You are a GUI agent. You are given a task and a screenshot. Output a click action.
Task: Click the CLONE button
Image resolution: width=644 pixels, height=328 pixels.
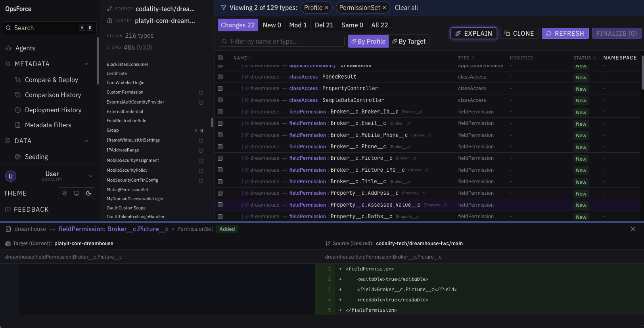click(x=519, y=33)
